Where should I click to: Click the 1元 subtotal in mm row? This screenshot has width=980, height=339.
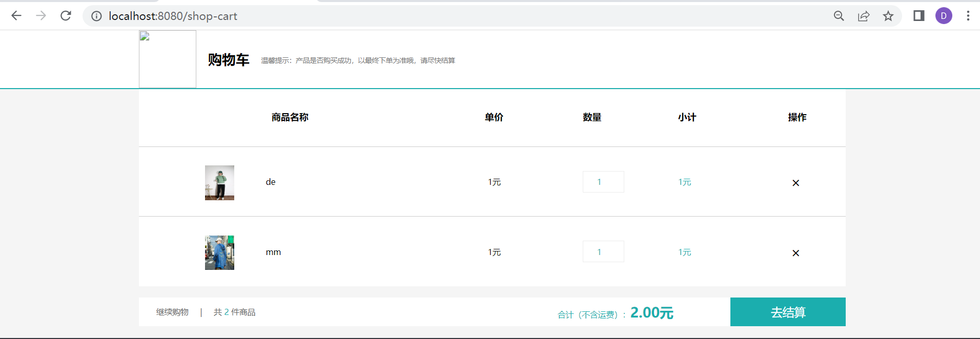pos(685,252)
